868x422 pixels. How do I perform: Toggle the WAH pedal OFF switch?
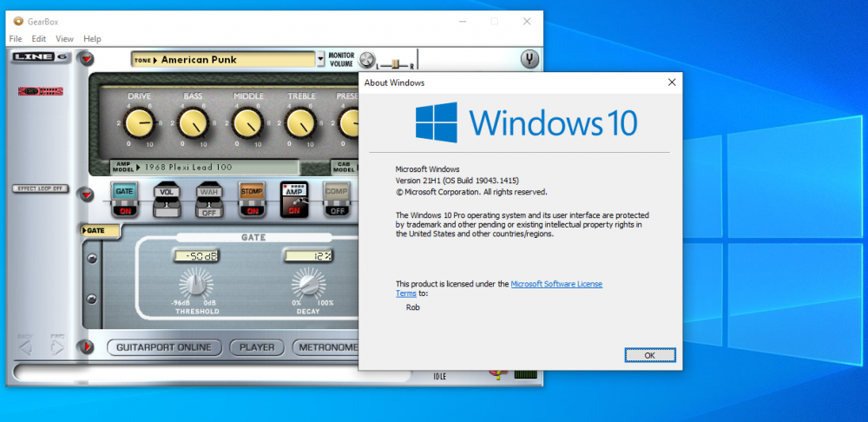pyautogui.click(x=209, y=212)
